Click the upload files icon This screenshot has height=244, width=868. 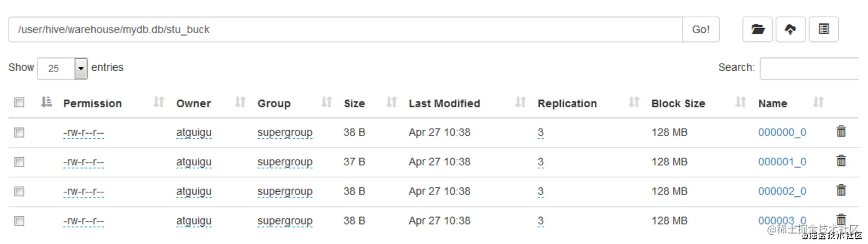click(x=790, y=29)
